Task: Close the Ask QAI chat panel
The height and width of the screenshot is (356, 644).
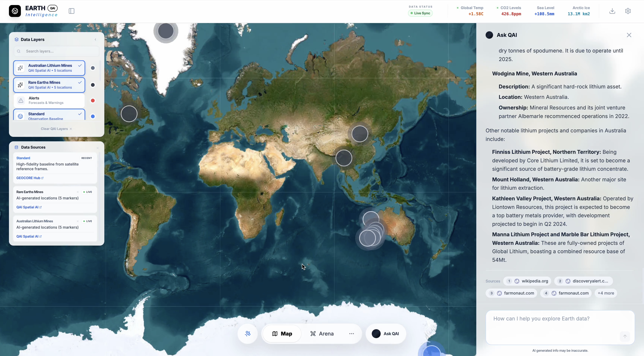Action: [629, 35]
